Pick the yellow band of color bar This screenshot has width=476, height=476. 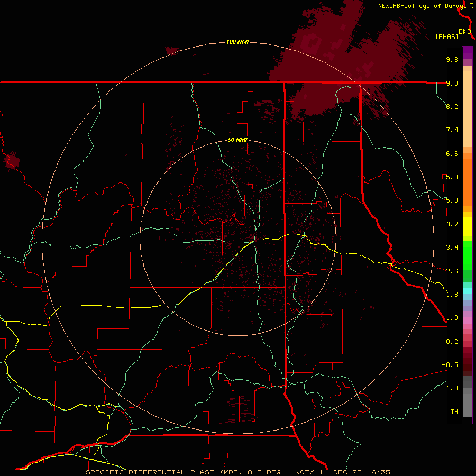click(467, 226)
